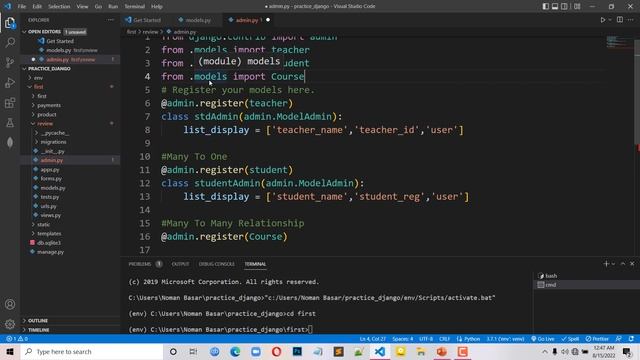Click the errors and warnings status indicator
Viewport: 640px width, 360px height.
pyautogui.click(x=17, y=339)
